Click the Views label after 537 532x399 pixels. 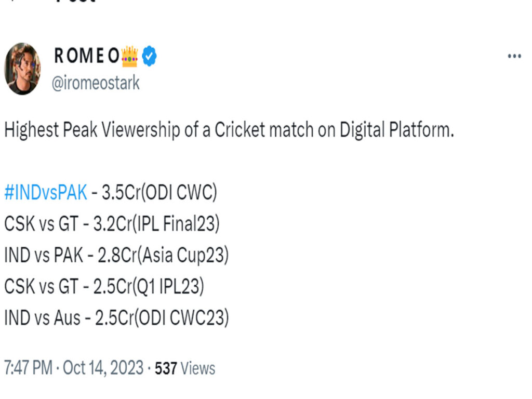pos(198,368)
